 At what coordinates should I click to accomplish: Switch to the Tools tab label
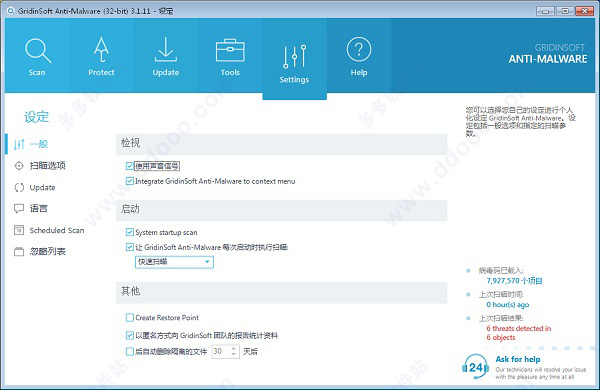(x=230, y=72)
